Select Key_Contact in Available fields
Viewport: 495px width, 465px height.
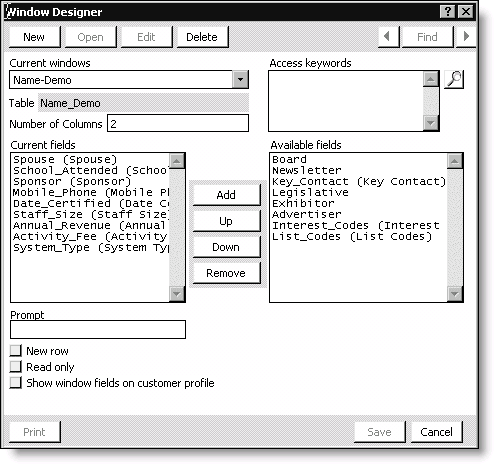[359, 181]
